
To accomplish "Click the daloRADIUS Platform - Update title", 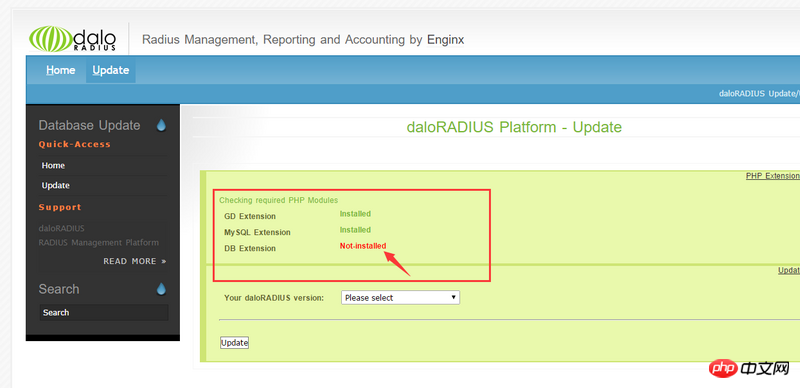I will point(514,127).
